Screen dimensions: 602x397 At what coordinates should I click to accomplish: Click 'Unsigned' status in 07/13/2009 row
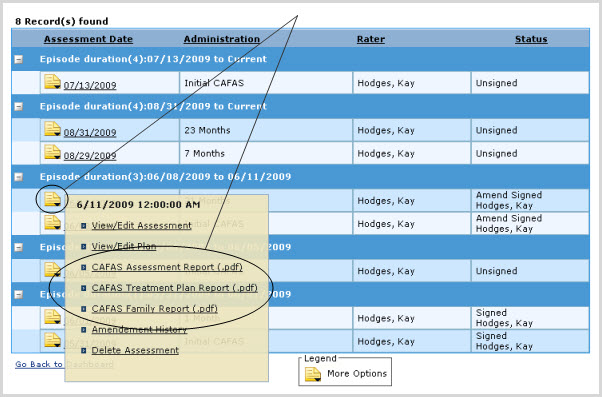[496, 83]
